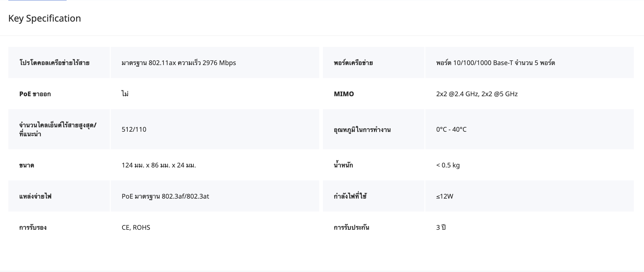
Task: Select the "อุณหภูมิในการทำงาน" label
Action: (x=362, y=130)
